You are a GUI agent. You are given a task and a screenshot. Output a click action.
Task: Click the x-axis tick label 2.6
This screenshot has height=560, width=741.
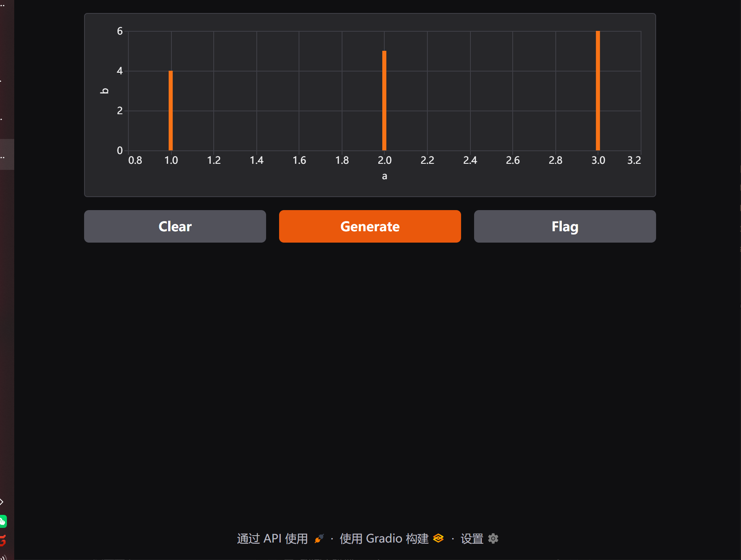[x=513, y=160]
